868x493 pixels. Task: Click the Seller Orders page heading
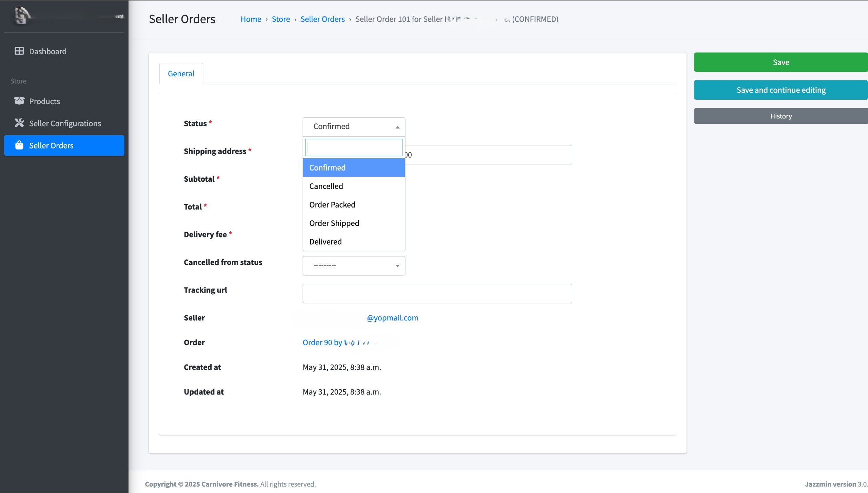pos(182,19)
